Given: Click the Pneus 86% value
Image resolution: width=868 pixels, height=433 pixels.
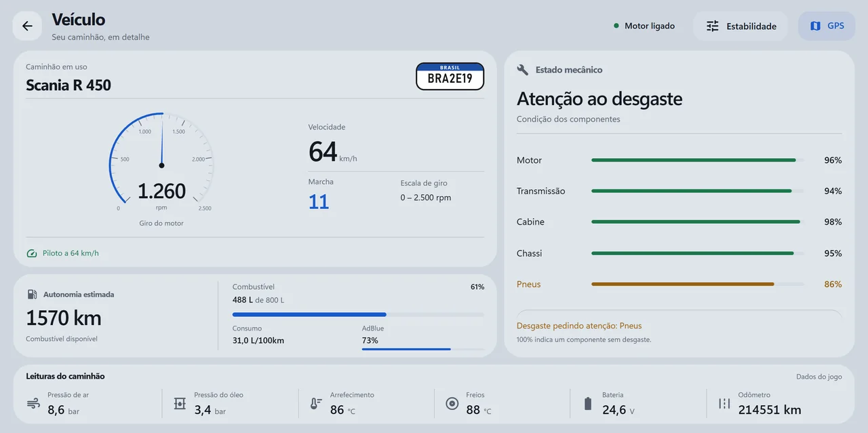Looking at the screenshot, I should point(833,284).
